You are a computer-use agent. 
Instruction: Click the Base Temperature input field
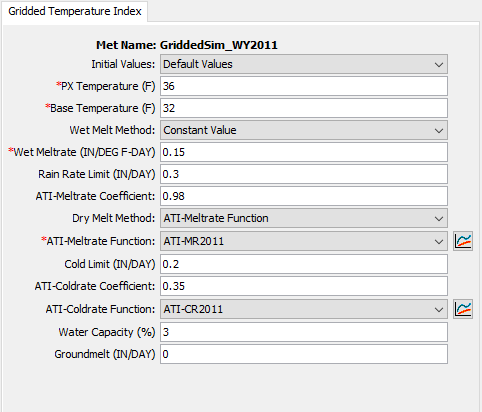(304, 108)
